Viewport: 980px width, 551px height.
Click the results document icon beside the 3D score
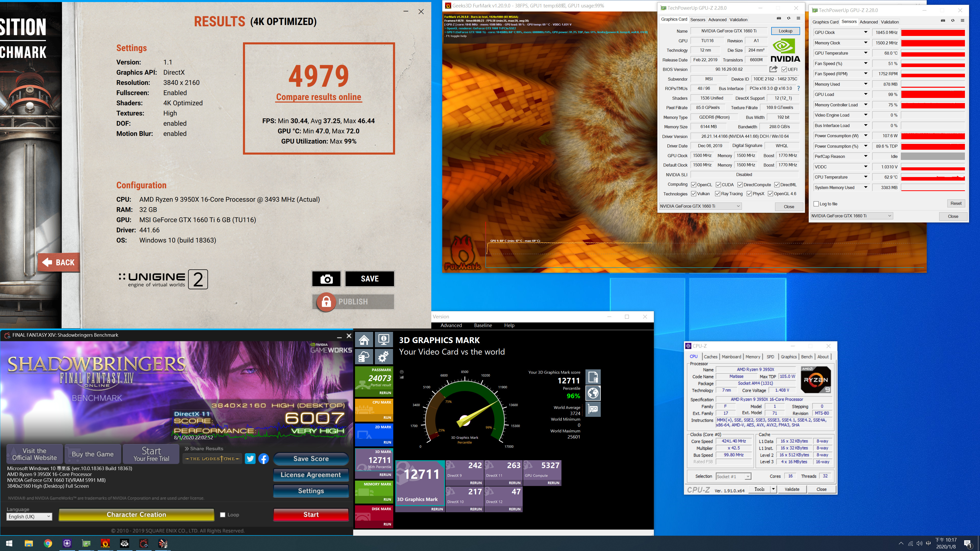(x=593, y=377)
